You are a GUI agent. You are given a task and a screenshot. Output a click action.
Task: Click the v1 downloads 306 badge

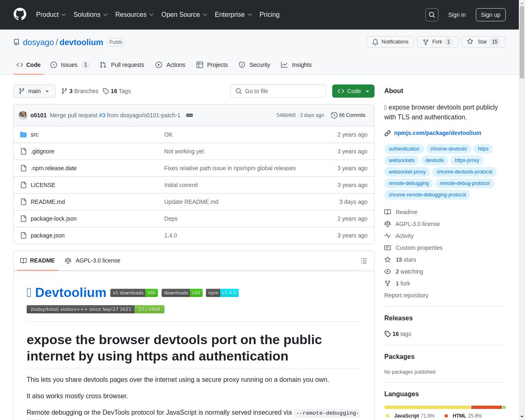pos(134,293)
